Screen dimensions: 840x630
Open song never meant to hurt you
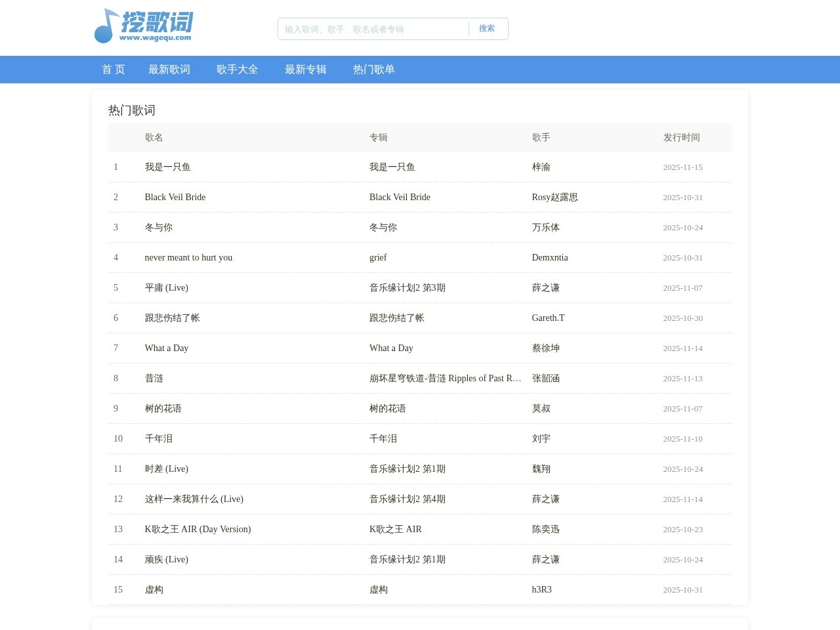tap(188, 258)
